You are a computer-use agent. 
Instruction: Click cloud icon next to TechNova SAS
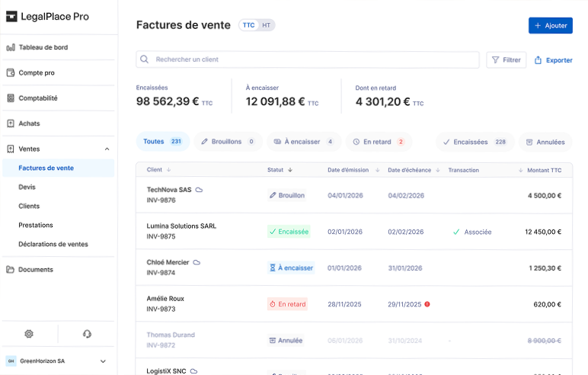point(199,190)
